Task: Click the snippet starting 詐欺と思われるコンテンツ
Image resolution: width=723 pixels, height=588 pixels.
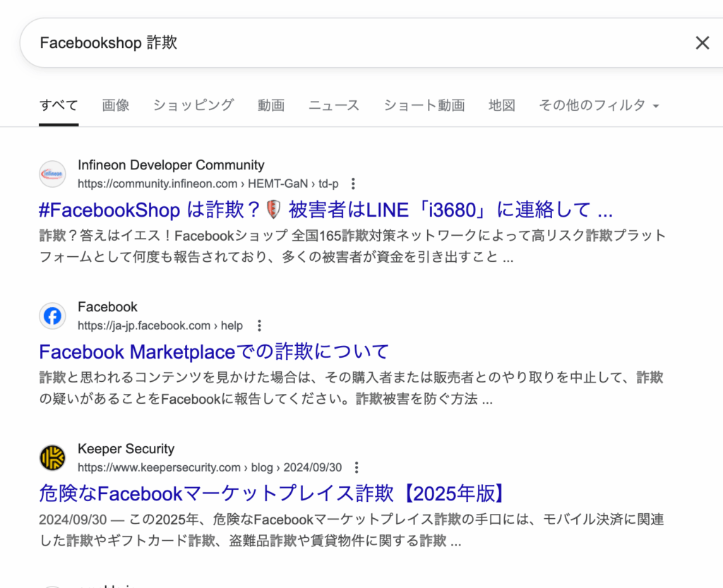Action: pos(352,388)
